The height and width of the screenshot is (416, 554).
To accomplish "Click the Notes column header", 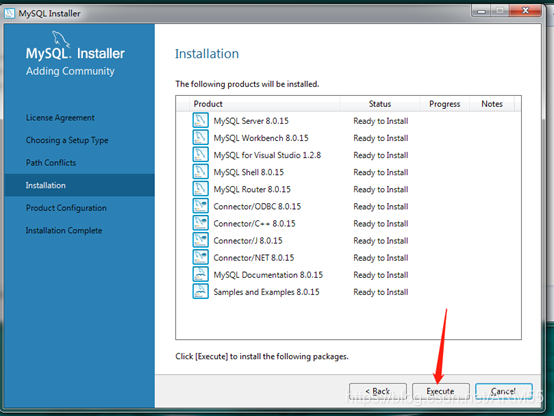I will 492,104.
